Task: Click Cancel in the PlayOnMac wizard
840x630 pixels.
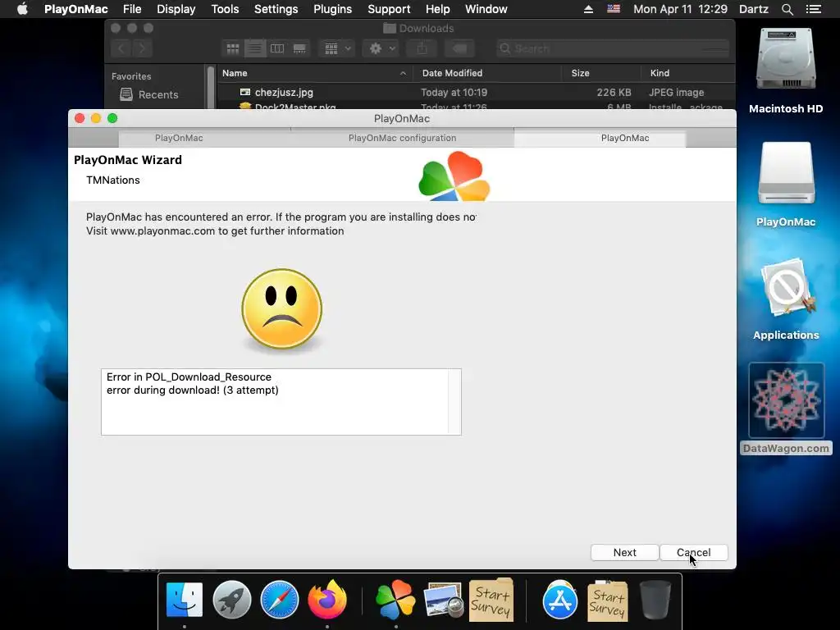Action: [x=694, y=552]
